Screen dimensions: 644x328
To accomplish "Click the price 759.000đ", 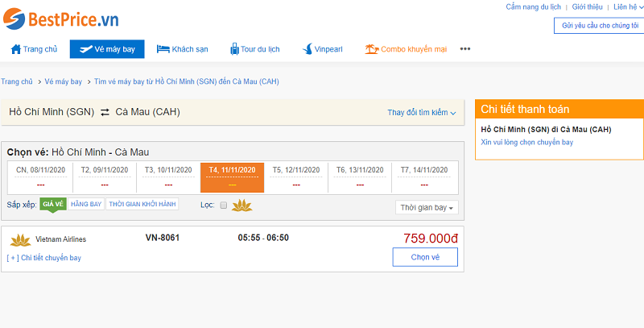I will pyautogui.click(x=431, y=239).
